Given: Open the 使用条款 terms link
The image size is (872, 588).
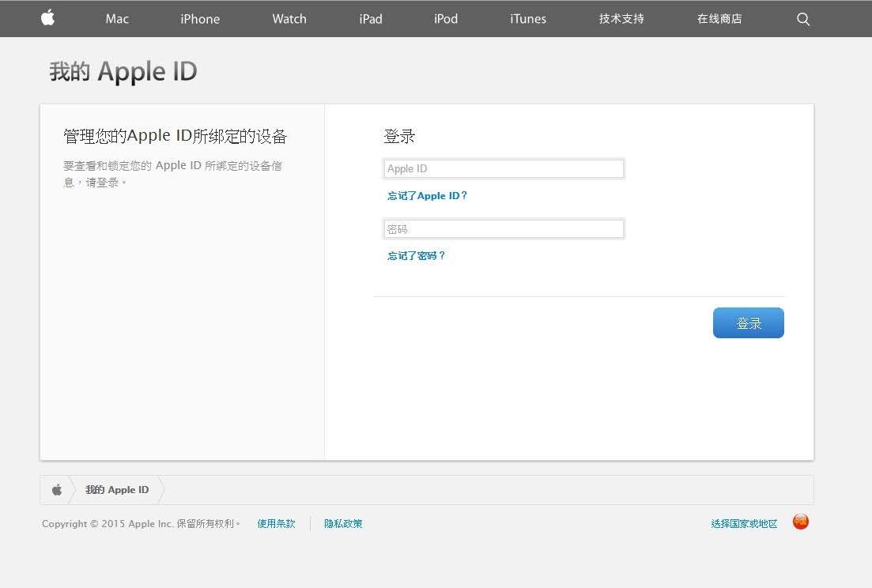Looking at the screenshot, I should click(x=277, y=523).
